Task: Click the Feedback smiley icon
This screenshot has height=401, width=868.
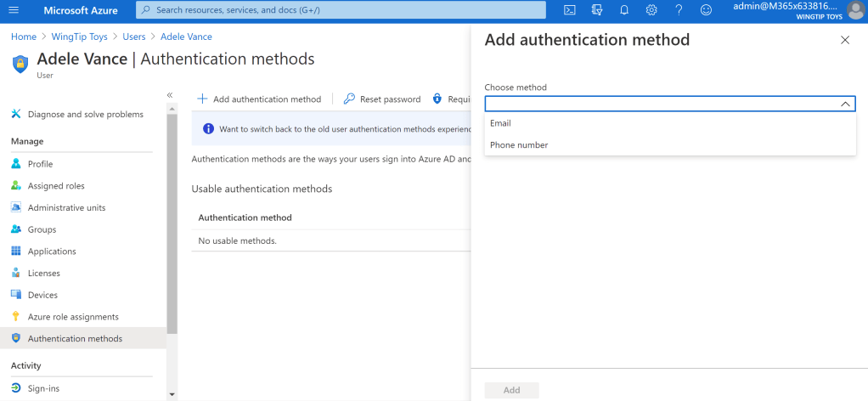Action: 706,10
